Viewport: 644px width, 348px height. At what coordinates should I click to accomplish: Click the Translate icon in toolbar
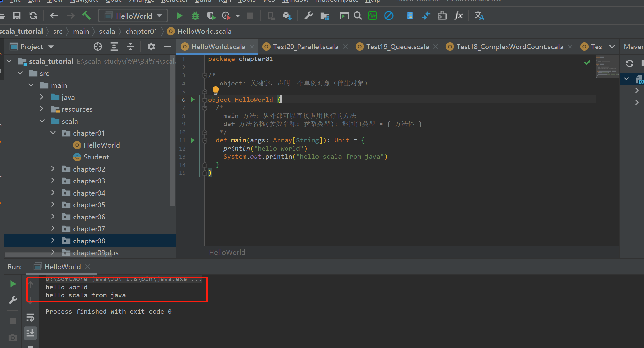pos(479,16)
